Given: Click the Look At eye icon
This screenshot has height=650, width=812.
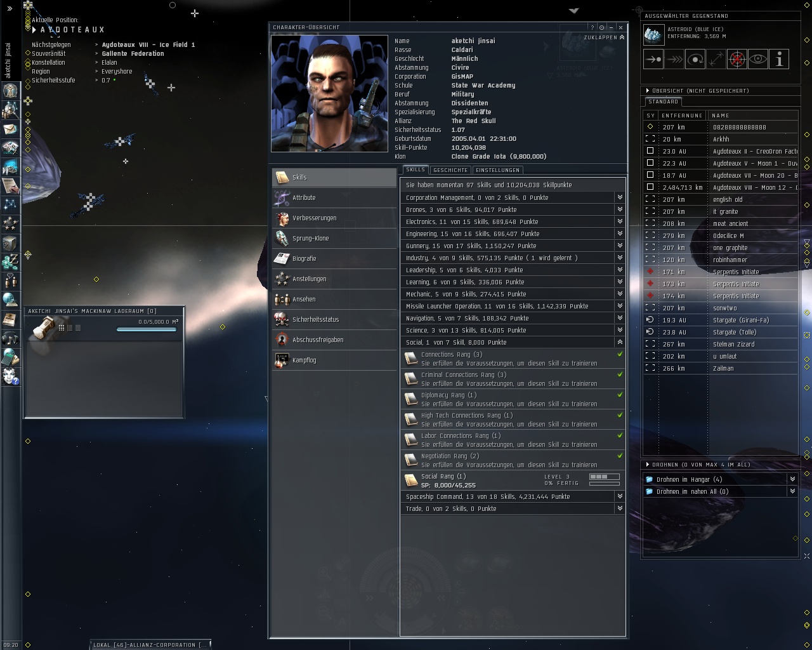Looking at the screenshot, I should tap(758, 59).
